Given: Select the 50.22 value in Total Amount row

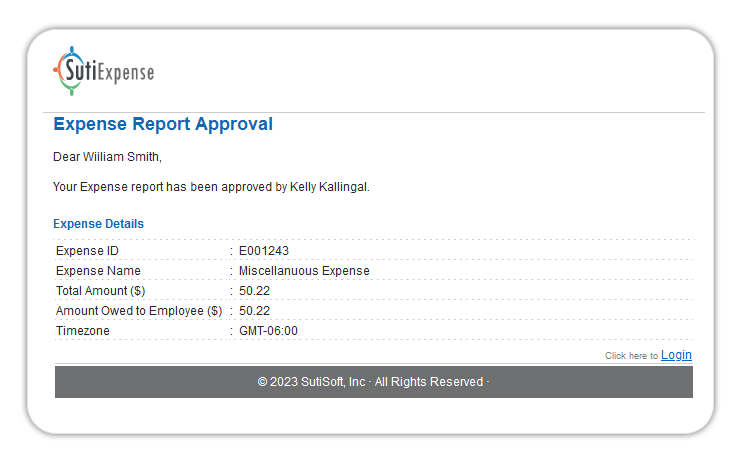Looking at the screenshot, I should 255,291.
